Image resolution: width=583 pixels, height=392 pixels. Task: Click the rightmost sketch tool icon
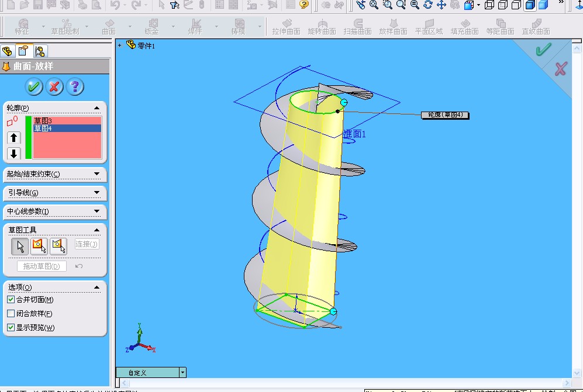coord(58,246)
